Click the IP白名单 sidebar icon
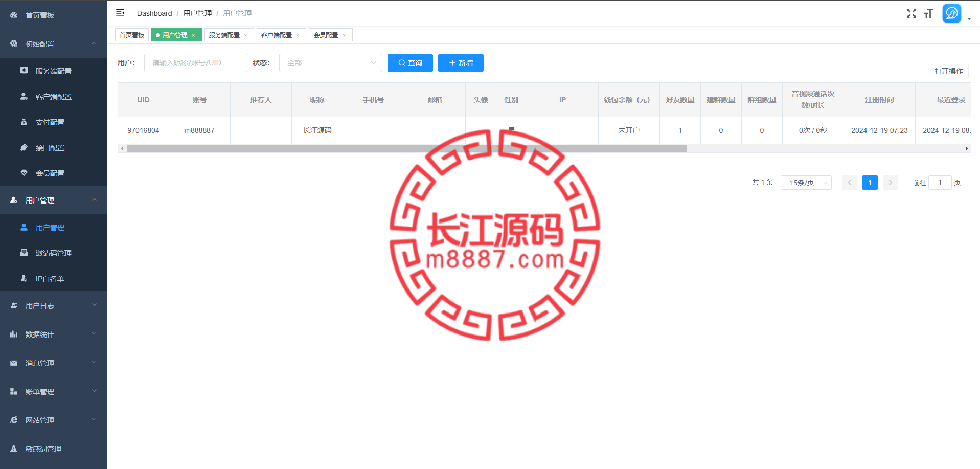Image resolution: width=980 pixels, height=469 pixels. 24,278
